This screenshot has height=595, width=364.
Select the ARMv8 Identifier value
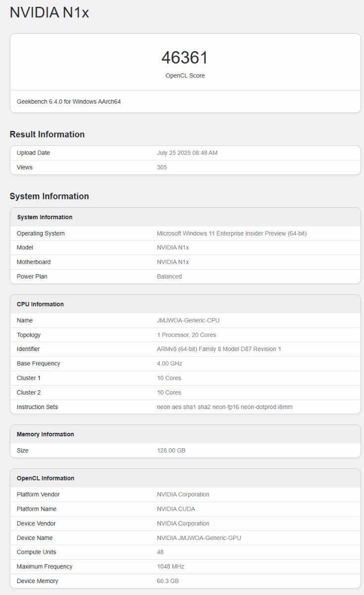[219, 349]
